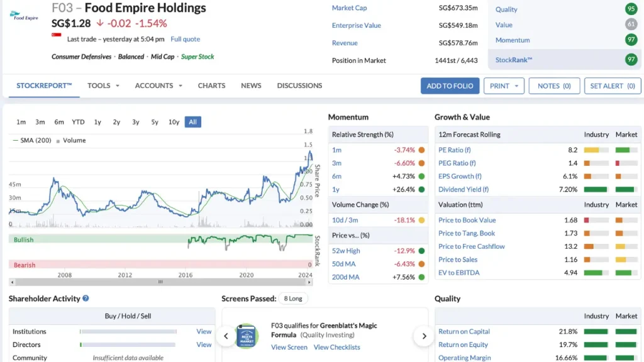Click the chart horizontal scrollbar handle
Screen dimensions: 644x362
(x=160, y=282)
